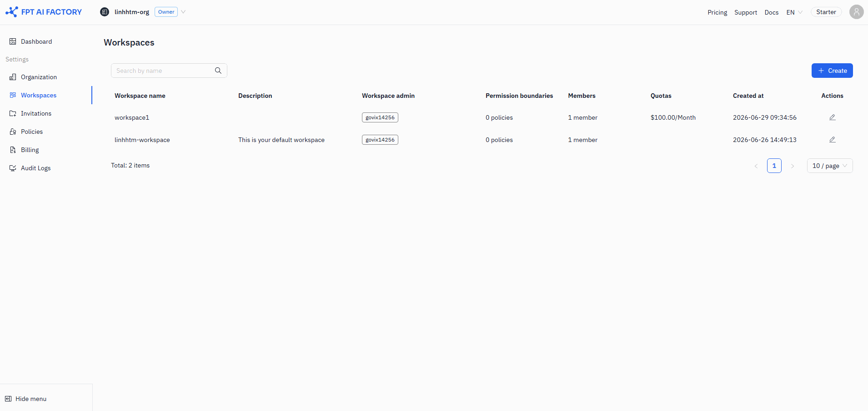
Task: Click govix14256 admin tag for workspace1
Action: (x=380, y=117)
